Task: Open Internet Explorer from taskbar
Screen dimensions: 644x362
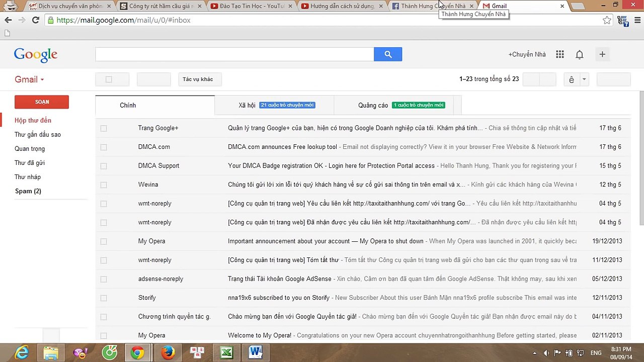Action: [x=22, y=353]
